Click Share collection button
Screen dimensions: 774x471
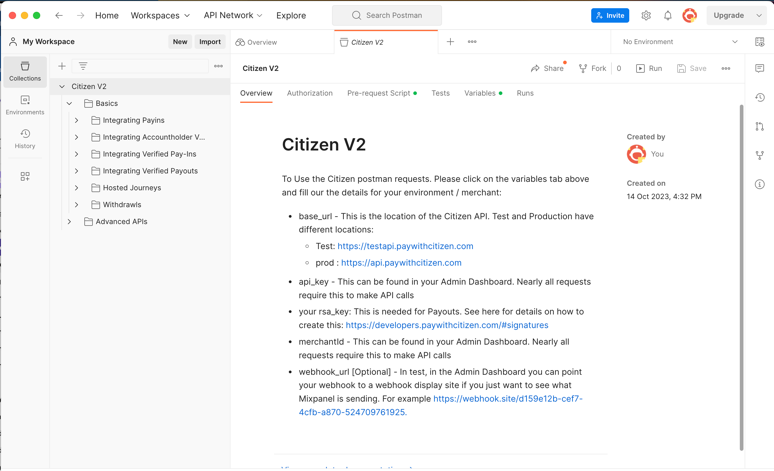tap(547, 69)
